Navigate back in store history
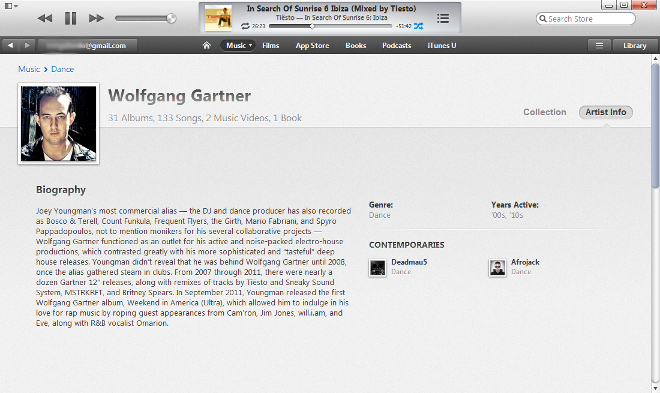This screenshot has width=660, height=393. pyautogui.click(x=11, y=45)
